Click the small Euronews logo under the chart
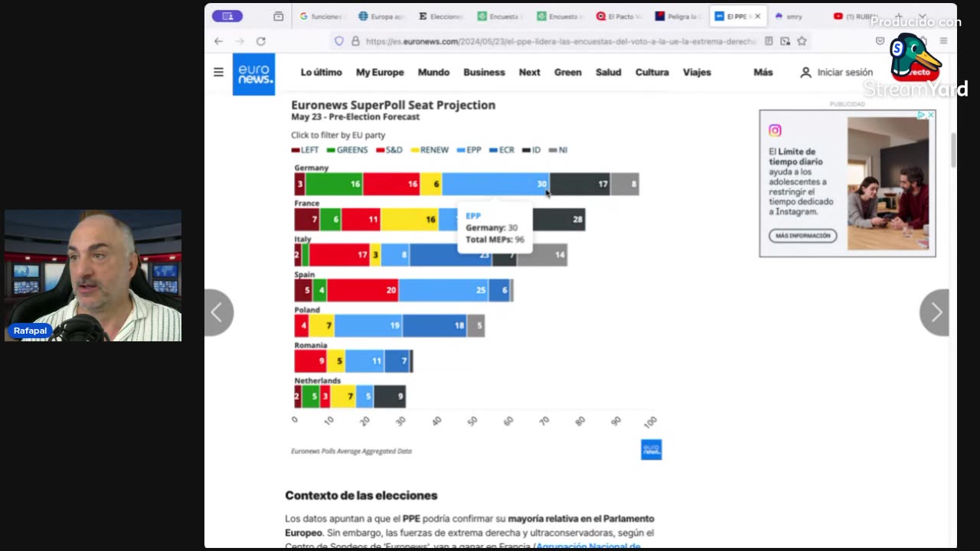This screenshot has height=551, width=980. tap(651, 450)
